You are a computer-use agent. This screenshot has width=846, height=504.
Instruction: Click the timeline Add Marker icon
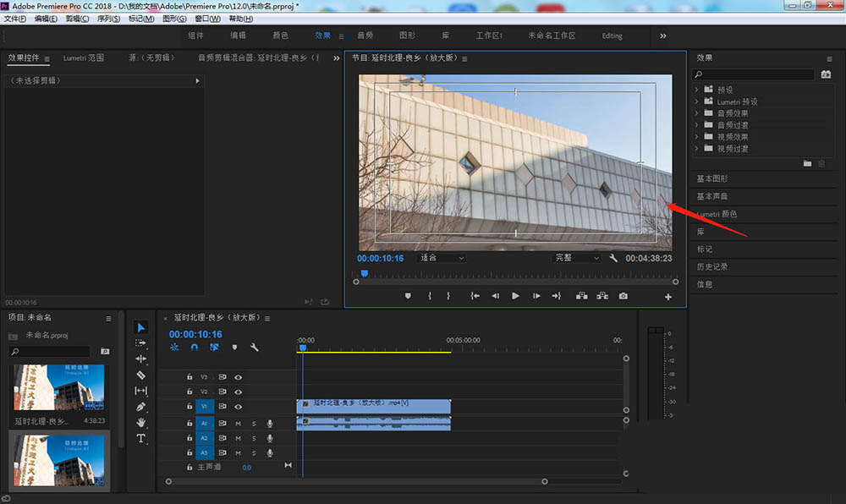tap(234, 348)
